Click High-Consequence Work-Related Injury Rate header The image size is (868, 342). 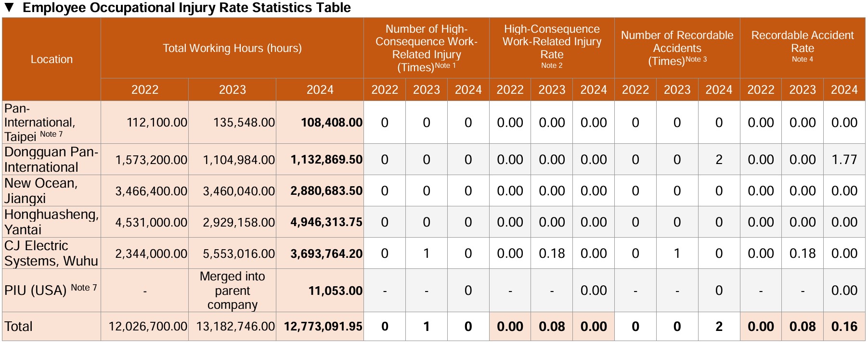pos(552,47)
